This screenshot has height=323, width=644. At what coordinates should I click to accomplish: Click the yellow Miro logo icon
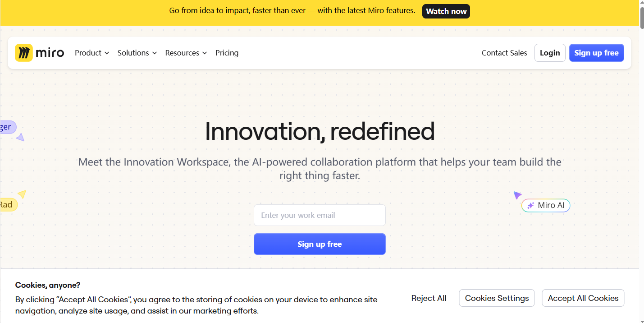(x=24, y=53)
